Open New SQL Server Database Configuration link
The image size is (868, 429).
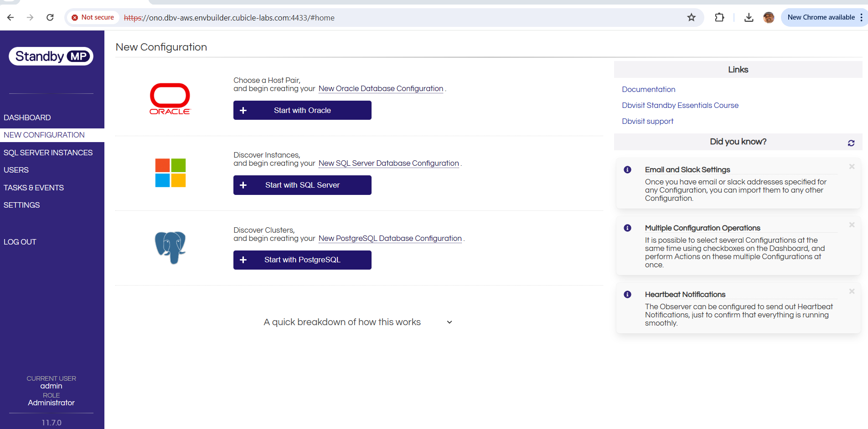tap(389, 163)
